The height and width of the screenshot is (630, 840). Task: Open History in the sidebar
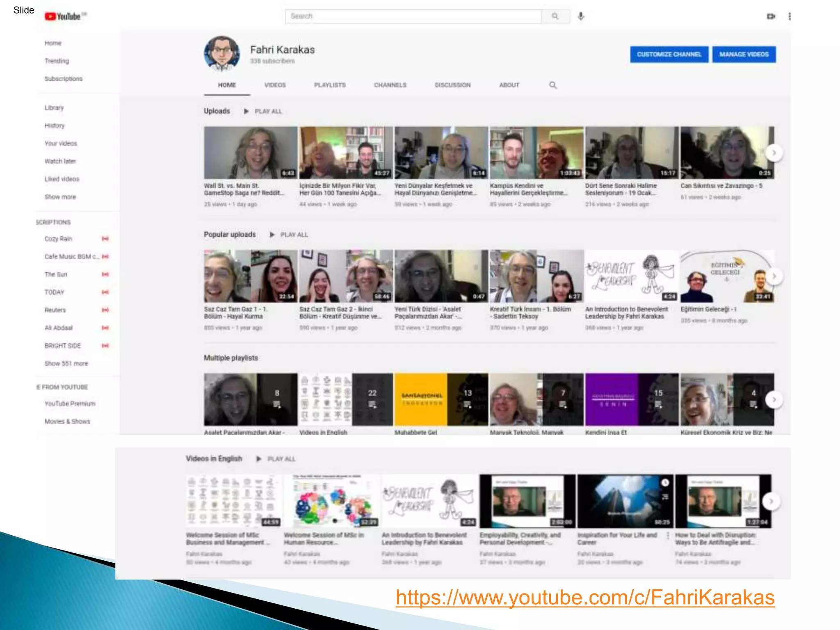(55, 126)
